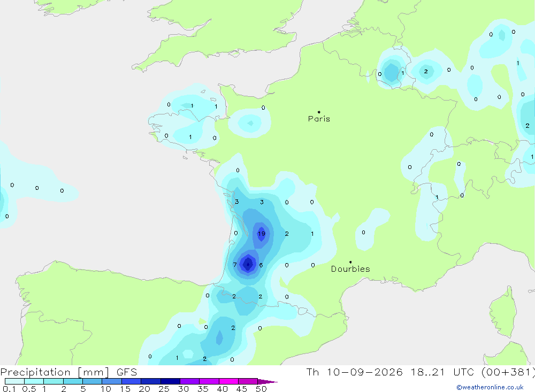This screenshot has width=535, height=392.
Task: Select the date text Th 10-09-2026
Action: tap(355, 372)
